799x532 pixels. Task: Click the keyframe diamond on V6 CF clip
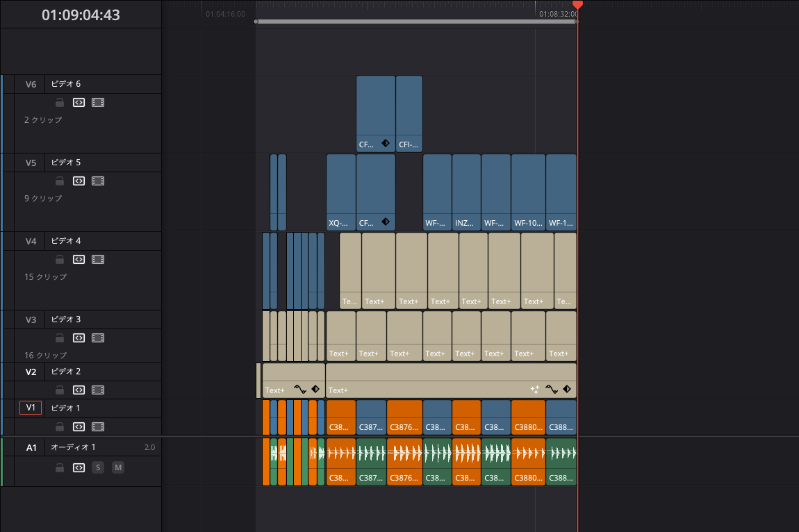pos(386,143)
